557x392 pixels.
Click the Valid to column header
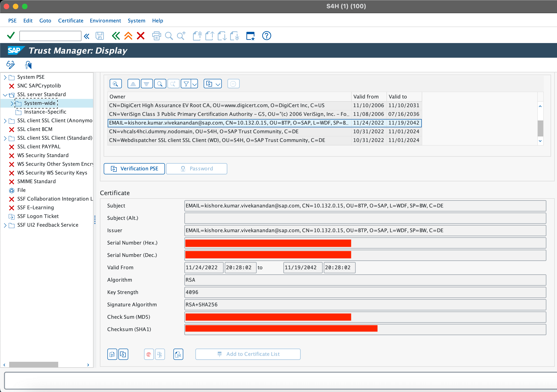tap(404, 97)
